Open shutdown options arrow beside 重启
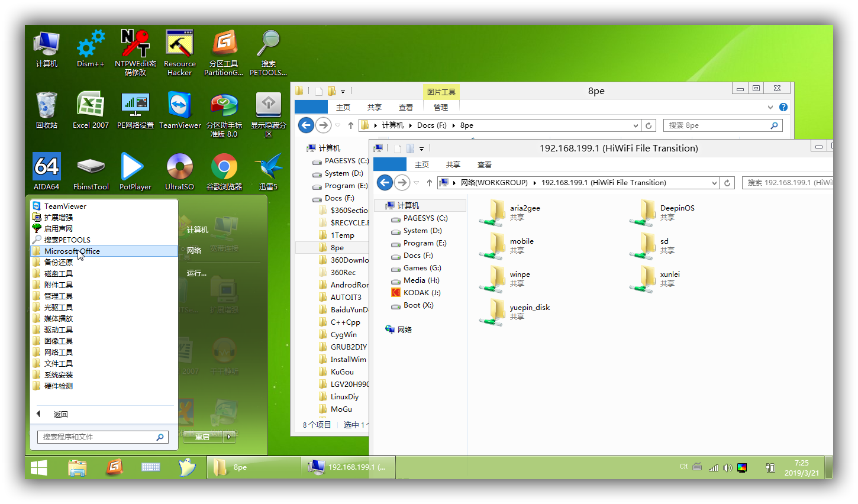858x504 pixels. tap(229, 437)
